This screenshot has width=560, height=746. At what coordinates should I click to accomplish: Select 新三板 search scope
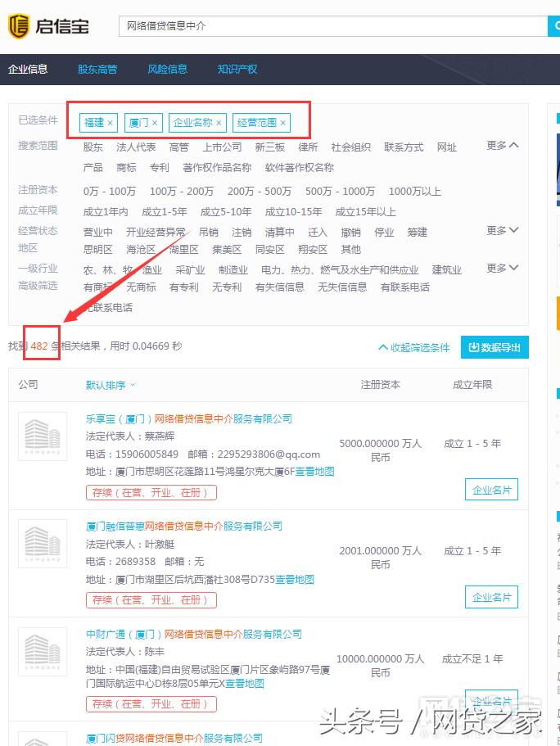(270, 147)
